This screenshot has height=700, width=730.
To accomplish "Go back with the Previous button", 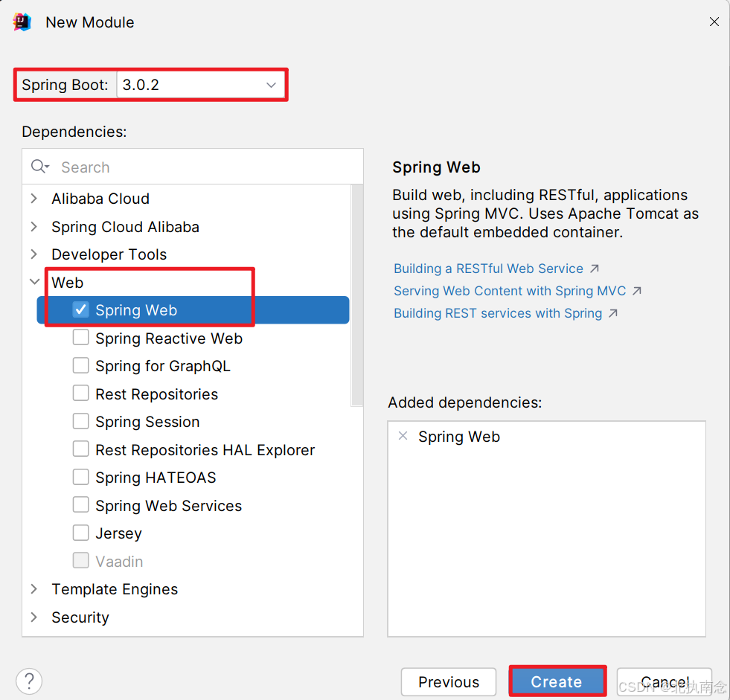I will pyautogui.click(x=448, y=682).
